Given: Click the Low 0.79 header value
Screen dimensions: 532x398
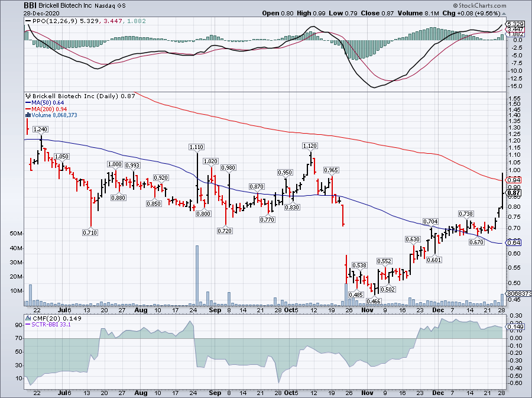Looking at the screenshot, I should pyautogui.click(x=343, y=13).
